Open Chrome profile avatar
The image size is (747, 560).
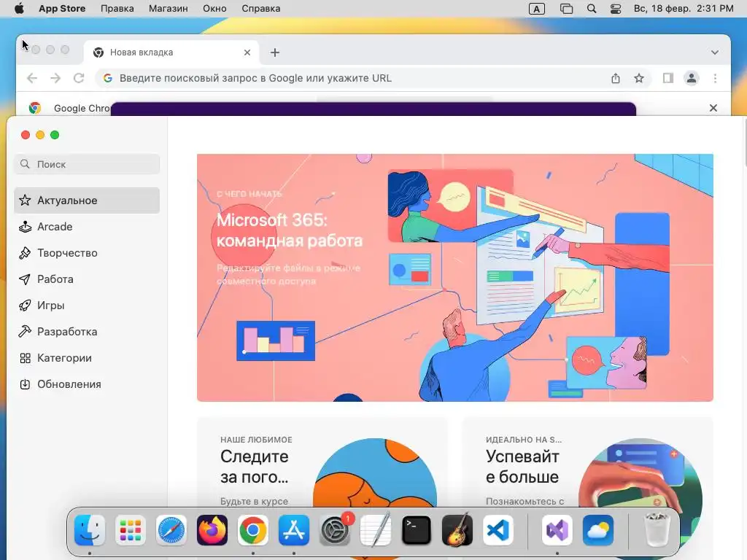pos(692,78)
